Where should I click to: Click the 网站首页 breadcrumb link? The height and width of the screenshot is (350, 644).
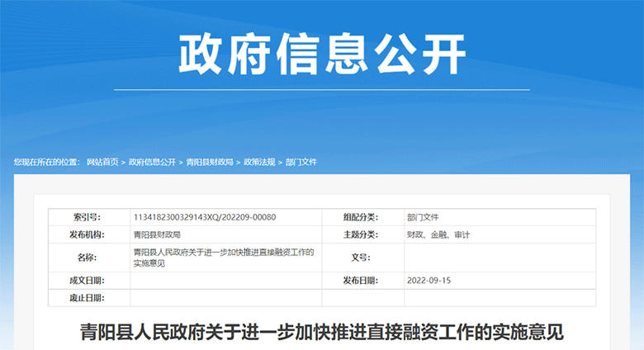point(102,162)
